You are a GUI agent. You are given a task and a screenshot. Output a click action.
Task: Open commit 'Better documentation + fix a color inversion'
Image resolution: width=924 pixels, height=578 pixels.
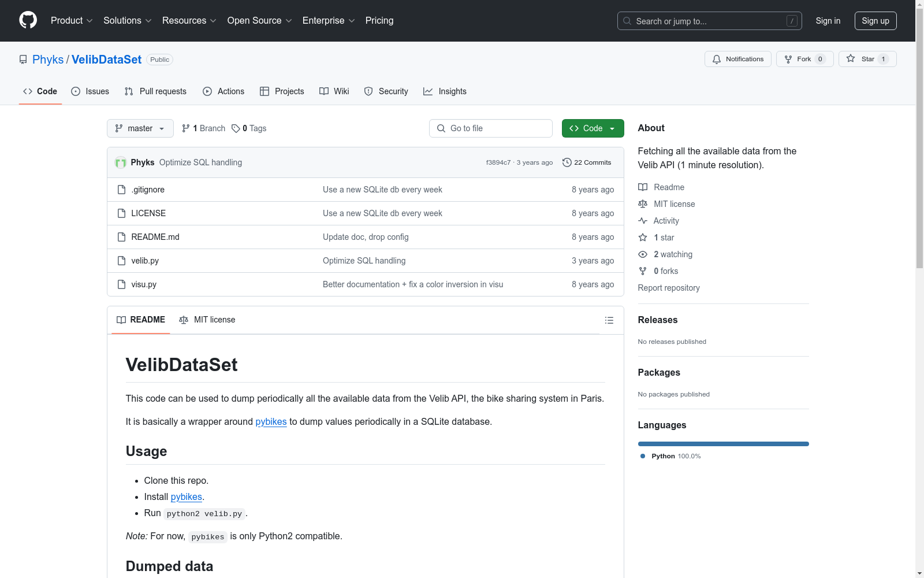413,284
